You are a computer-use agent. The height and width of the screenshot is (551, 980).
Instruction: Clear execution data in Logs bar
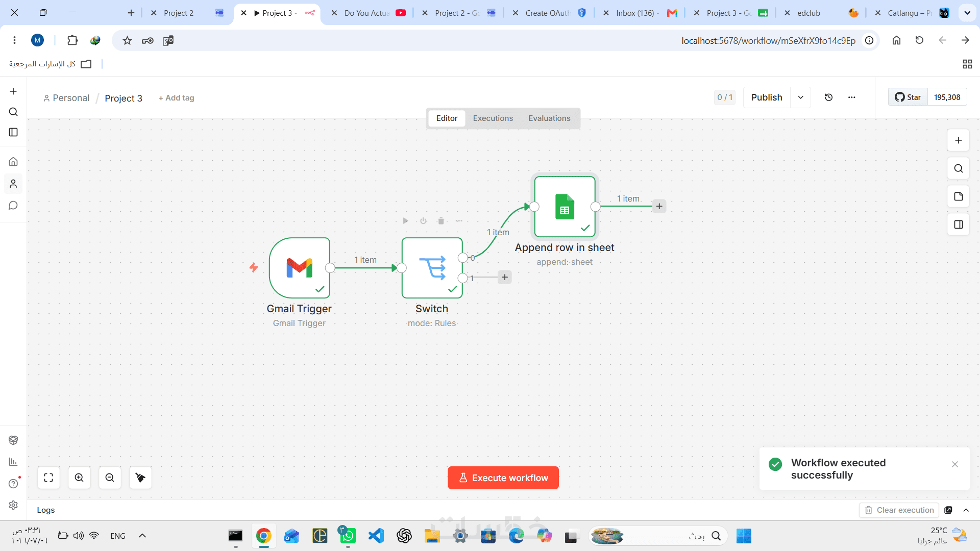point(899,510)
